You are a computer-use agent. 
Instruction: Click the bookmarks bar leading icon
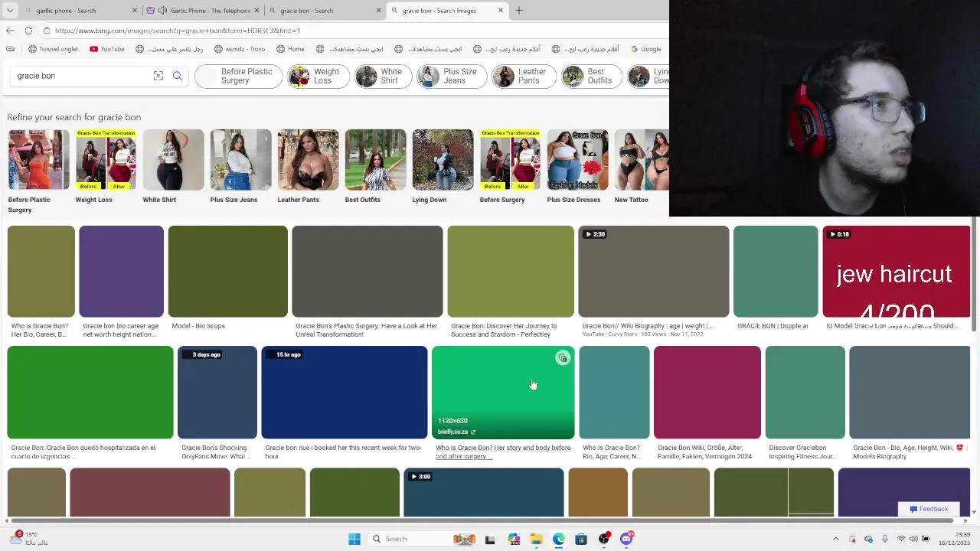[x=10, y=49]
